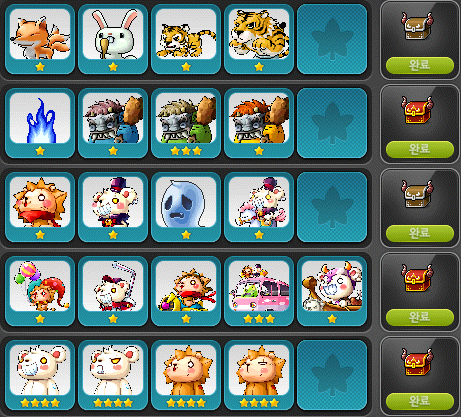Viewport: 461px width, 417px height.
Task: Select the orange fox monster card
Action: pos(40,39)
